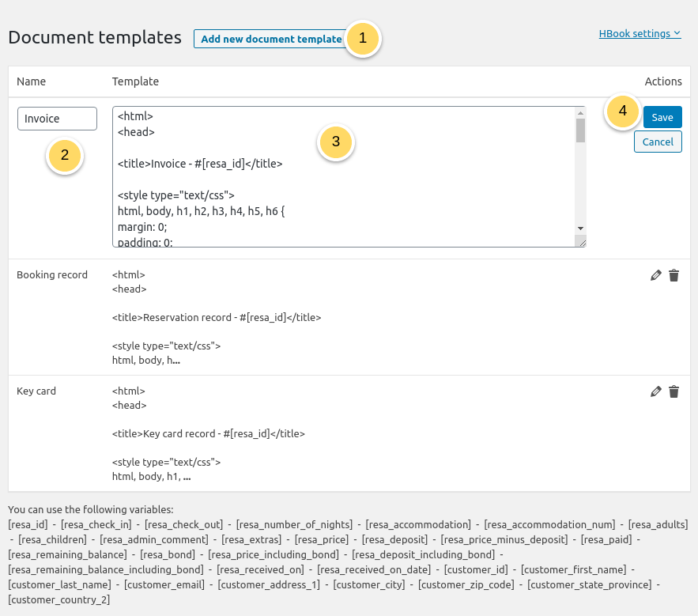698x616 pixels.
Task: Click the trash icon for Key card
Action: pos(673,391)
